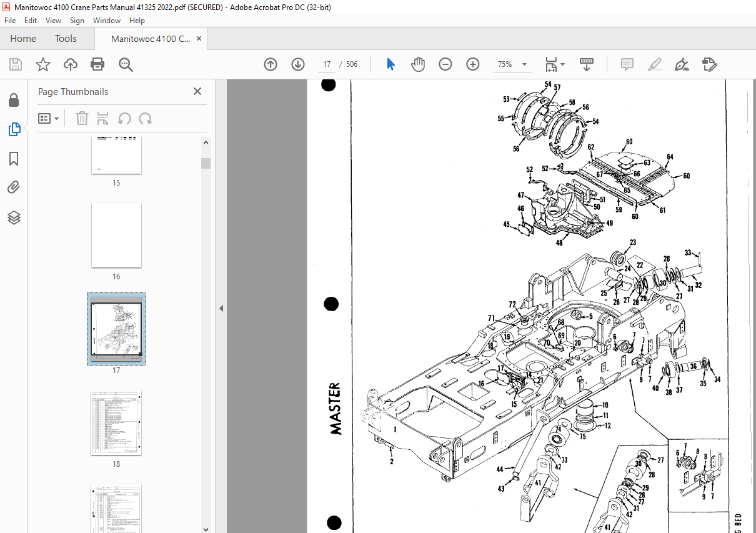Click the Save file icon

16,64
